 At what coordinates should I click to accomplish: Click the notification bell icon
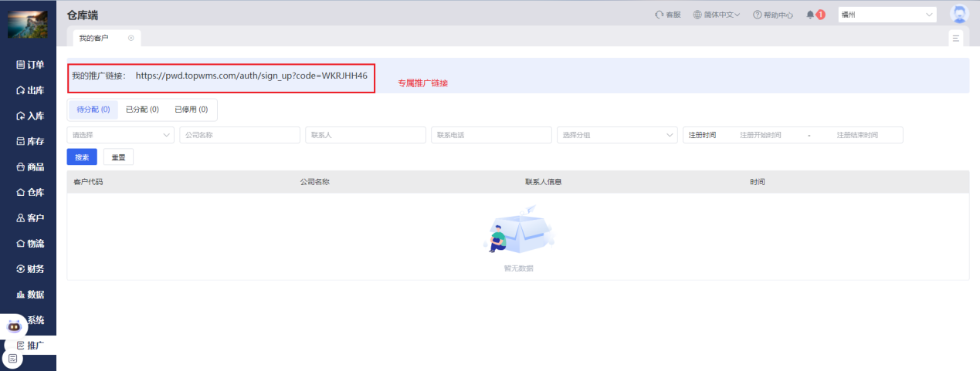(x=810, y=15)
